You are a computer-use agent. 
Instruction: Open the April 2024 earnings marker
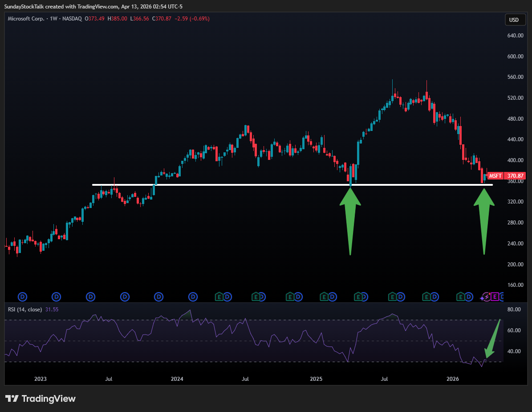[219, 297]
